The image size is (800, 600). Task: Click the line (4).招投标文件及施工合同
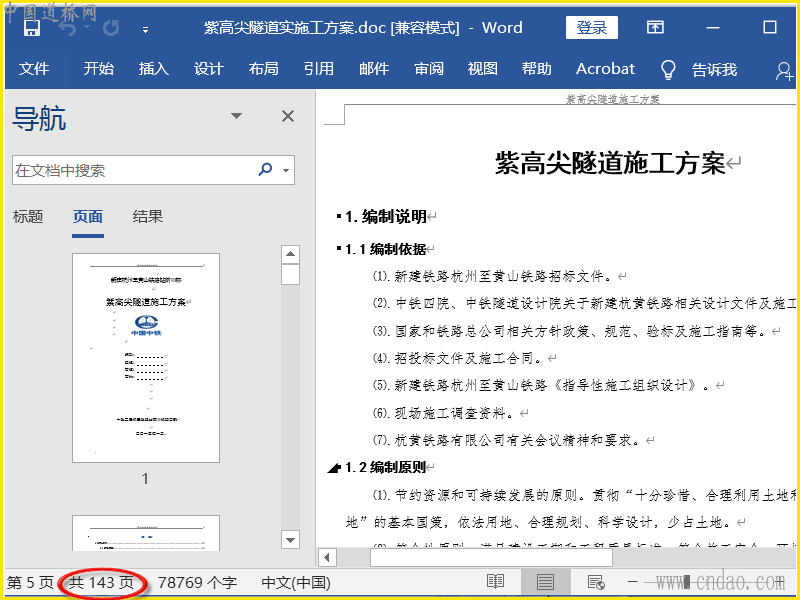pyautogui.click(x=457, y=358)
